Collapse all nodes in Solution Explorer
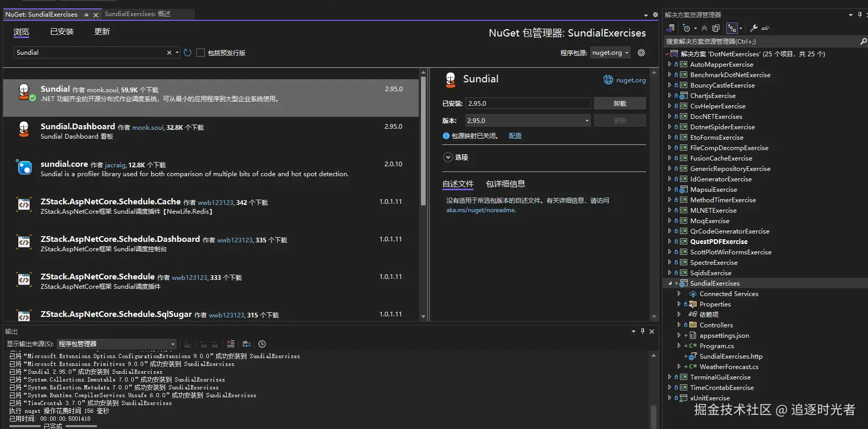The height and width of the screenshot is (429, 868). click(x=704, y=28)
